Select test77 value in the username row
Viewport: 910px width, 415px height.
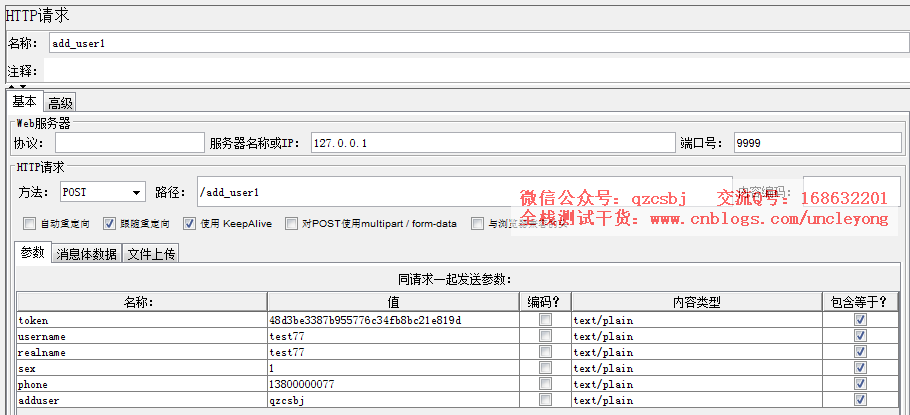(x=393, y=336)
